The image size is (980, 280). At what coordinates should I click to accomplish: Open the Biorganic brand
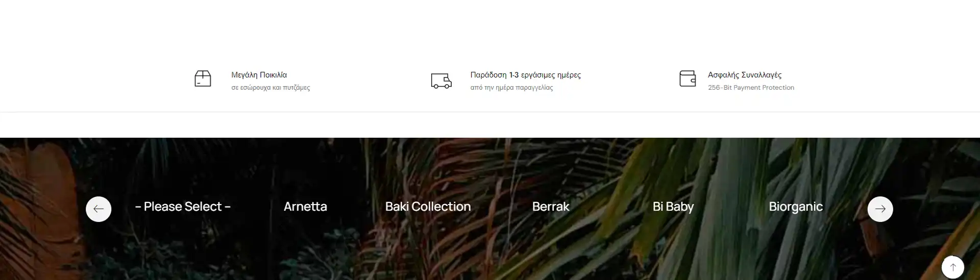[796, 207]
